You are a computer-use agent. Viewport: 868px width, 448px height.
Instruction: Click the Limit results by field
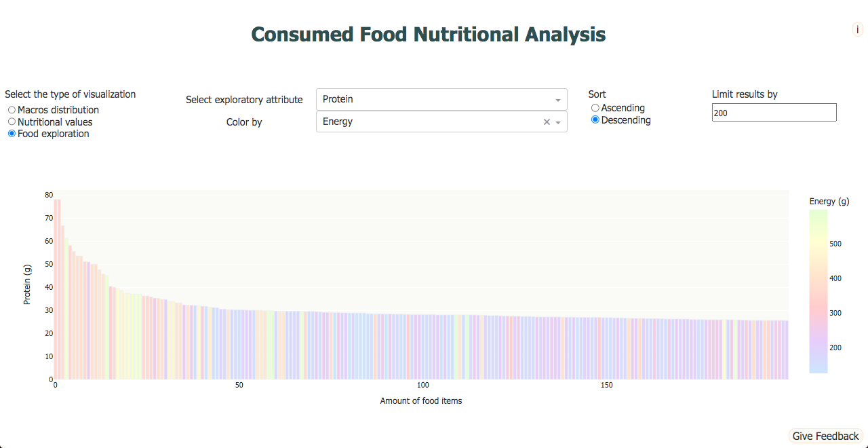(774, 113)
